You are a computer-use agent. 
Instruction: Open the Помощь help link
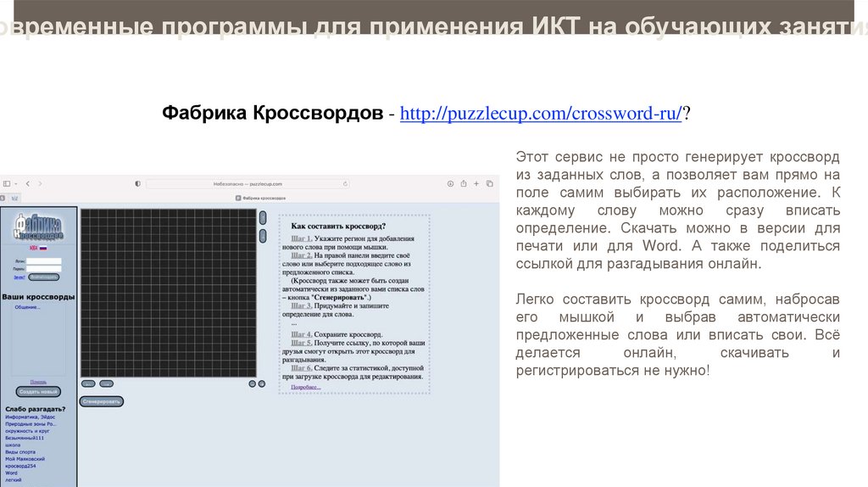click(38, 382)
